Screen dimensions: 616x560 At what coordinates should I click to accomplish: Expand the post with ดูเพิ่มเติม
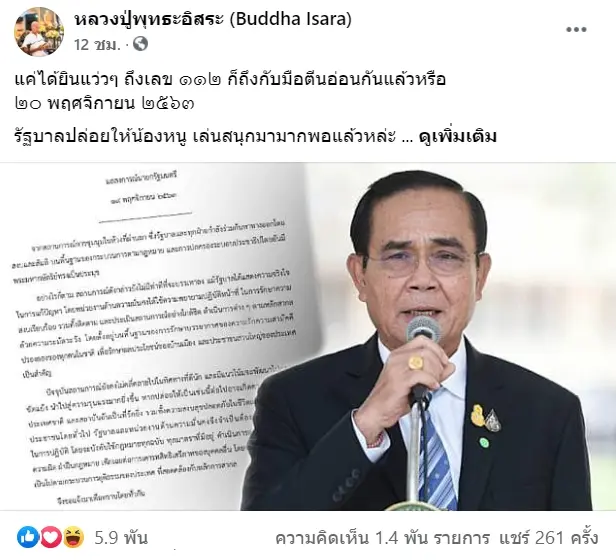[458, 136]
